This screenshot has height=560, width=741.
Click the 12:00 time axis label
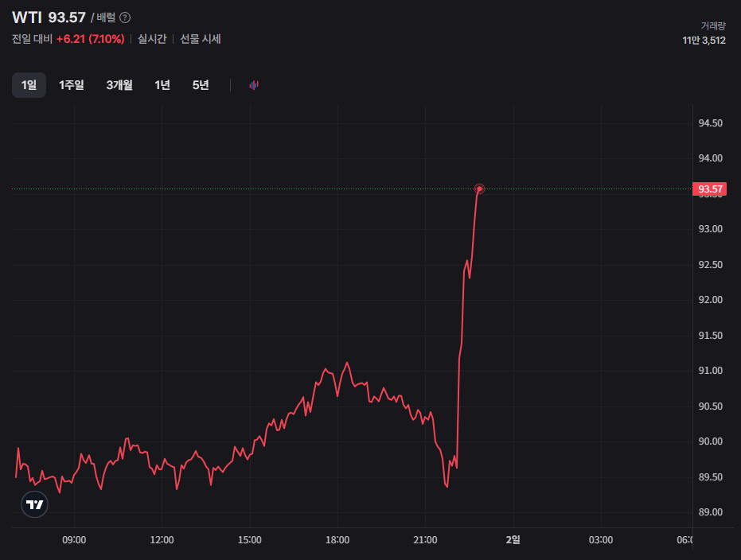point(162,539)
